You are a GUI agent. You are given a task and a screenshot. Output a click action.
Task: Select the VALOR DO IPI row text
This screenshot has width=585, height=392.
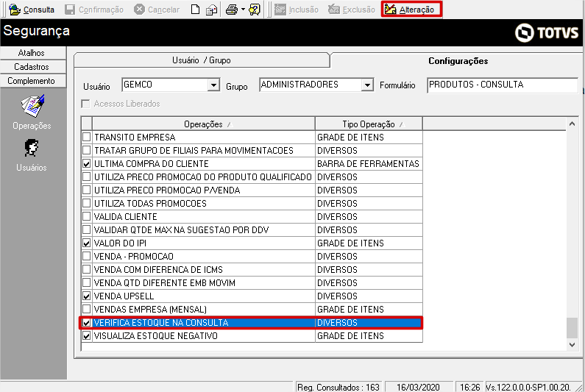coord(120,243)
